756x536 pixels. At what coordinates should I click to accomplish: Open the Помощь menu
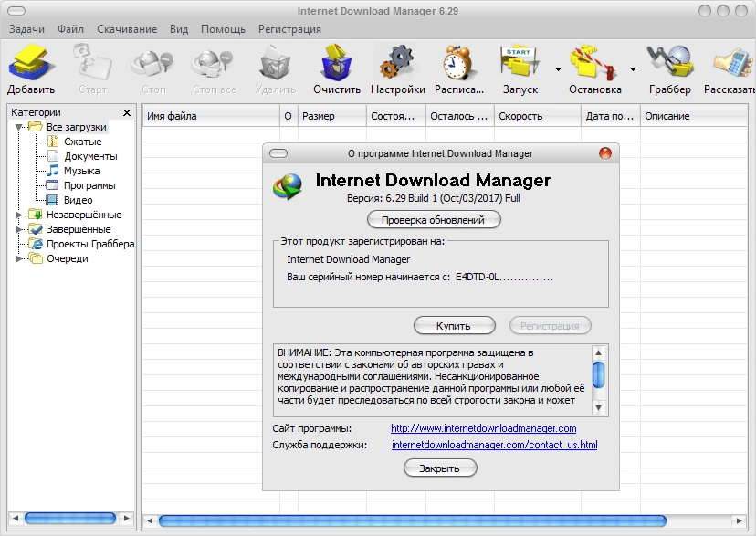(x=223, y=29)
